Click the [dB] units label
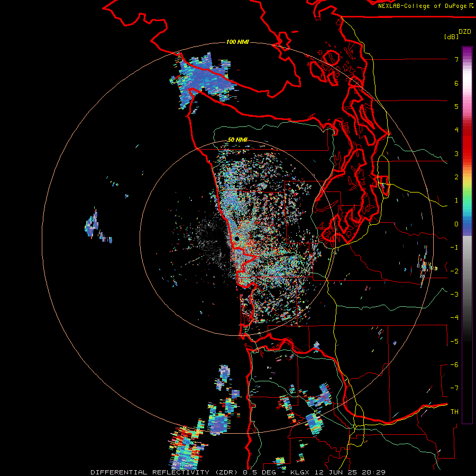Screen dimensions: 476x476 pyautogui.click(x=452, y=36)
